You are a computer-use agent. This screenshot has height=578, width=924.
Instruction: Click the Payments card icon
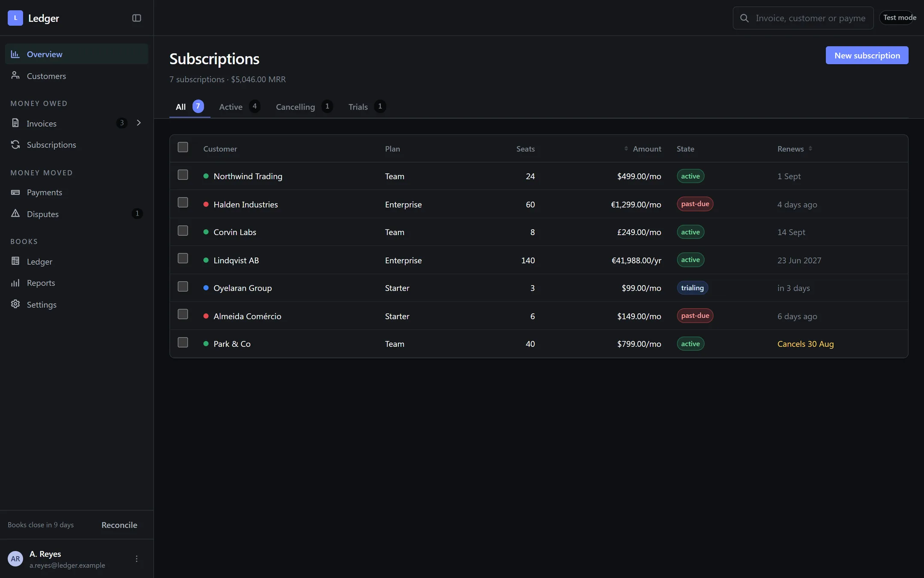point(15,192)
